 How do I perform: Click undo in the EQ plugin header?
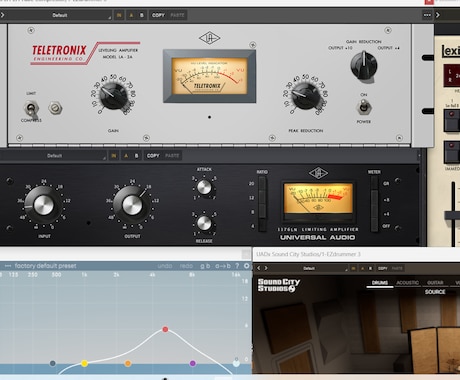(165, 266)
